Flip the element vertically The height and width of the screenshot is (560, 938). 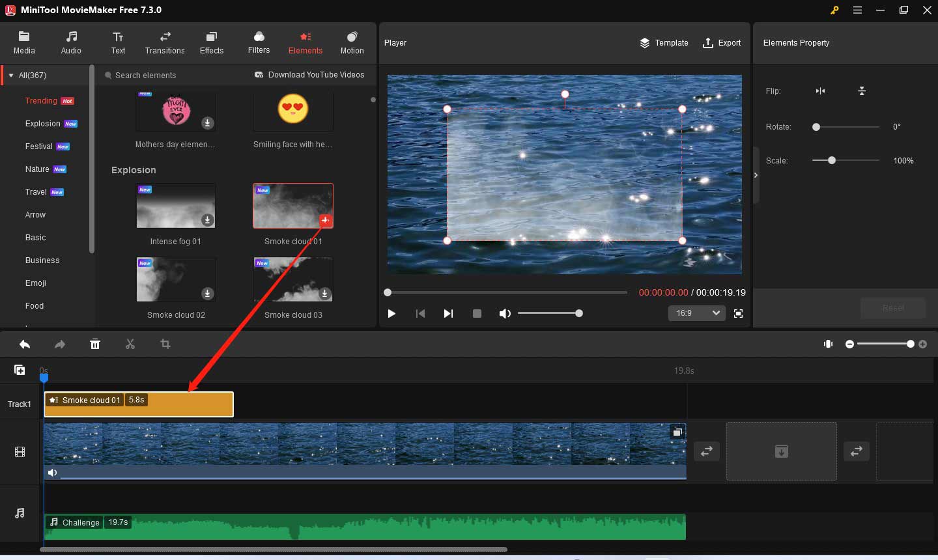click(862, 91)
